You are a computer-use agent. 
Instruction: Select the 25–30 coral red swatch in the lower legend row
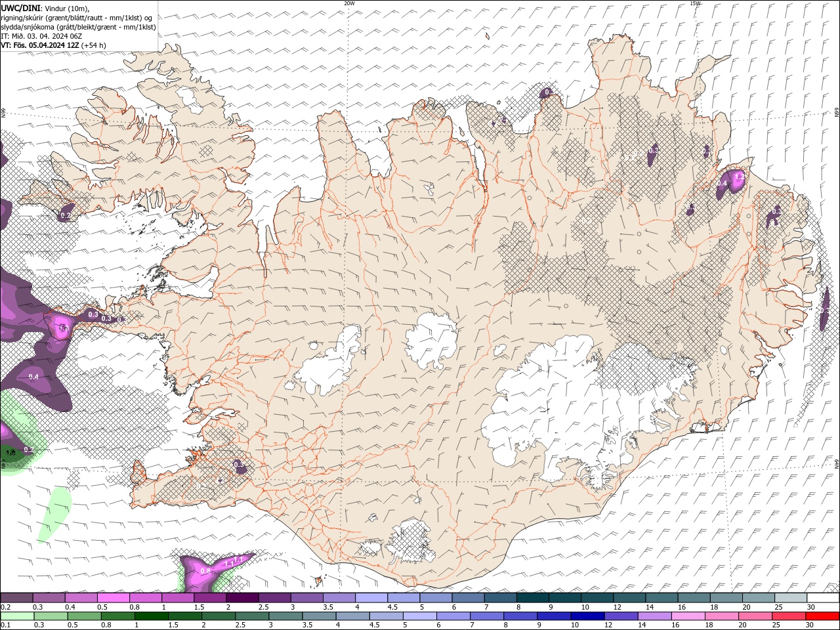tap(788, 616)
